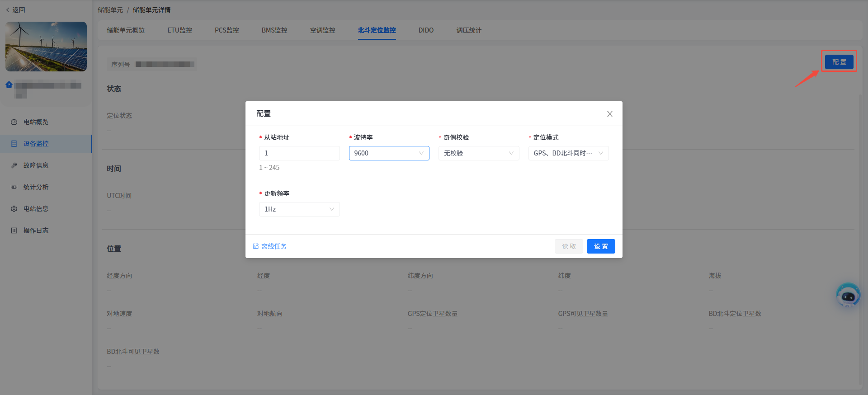Image resolution: width=868 pixels, height=395 pixels.
Task: Open the 定位模式 dropdown
Action: click(568, 153)
